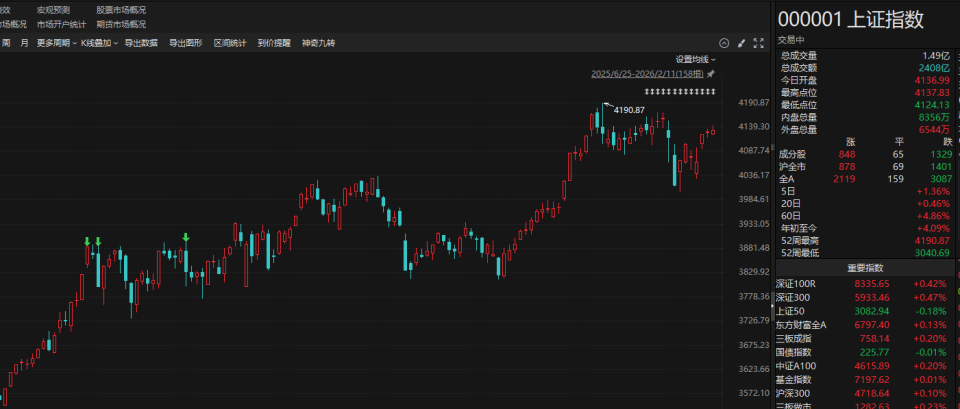Viewport: 960px width, 409px height.
Task: Open the 更多周期 dropdown
Action: click(x=56, y=43)
